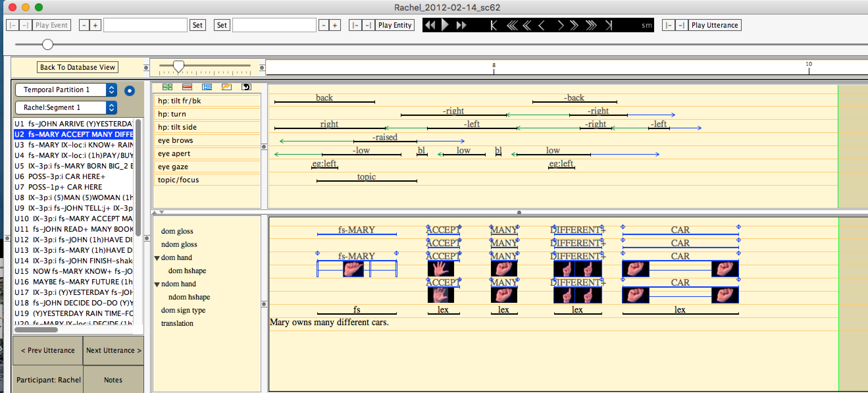Click the vertical scrollbar of the utterance list
This screenshot has width=868, height=393.
click(x=138, y=178)
